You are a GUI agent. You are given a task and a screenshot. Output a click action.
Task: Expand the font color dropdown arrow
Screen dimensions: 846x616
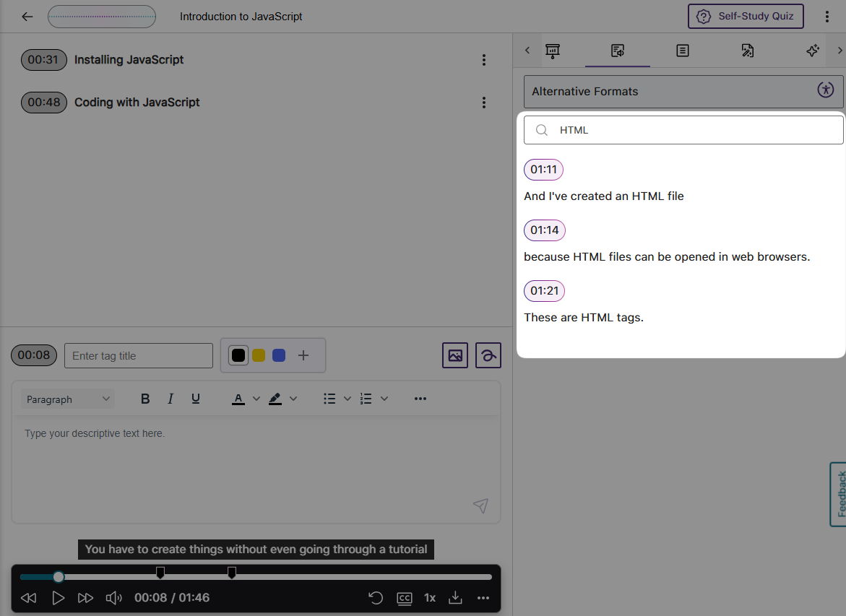[256, 399]
